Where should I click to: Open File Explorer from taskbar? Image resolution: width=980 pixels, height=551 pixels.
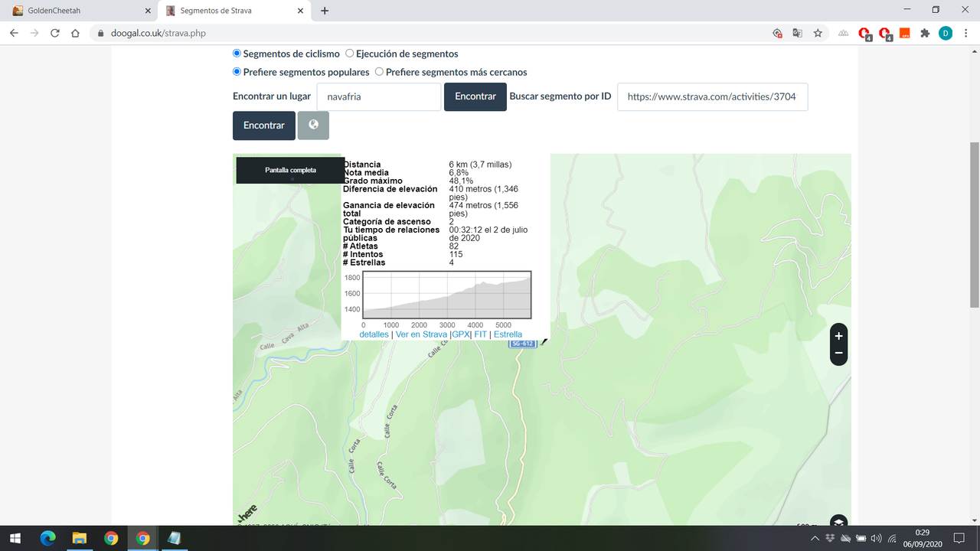pyautogui.click(x=80, y=538)
